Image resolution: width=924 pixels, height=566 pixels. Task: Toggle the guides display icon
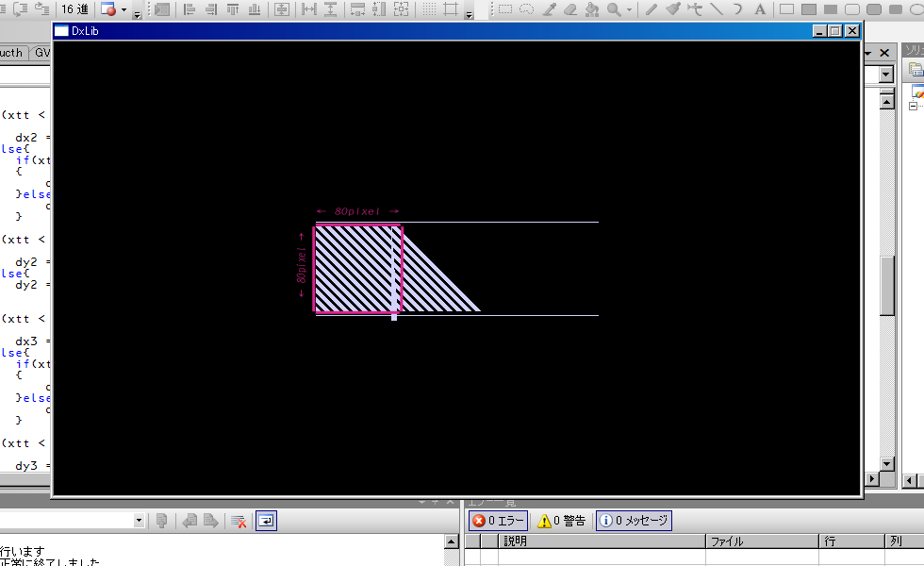[451, 9]
